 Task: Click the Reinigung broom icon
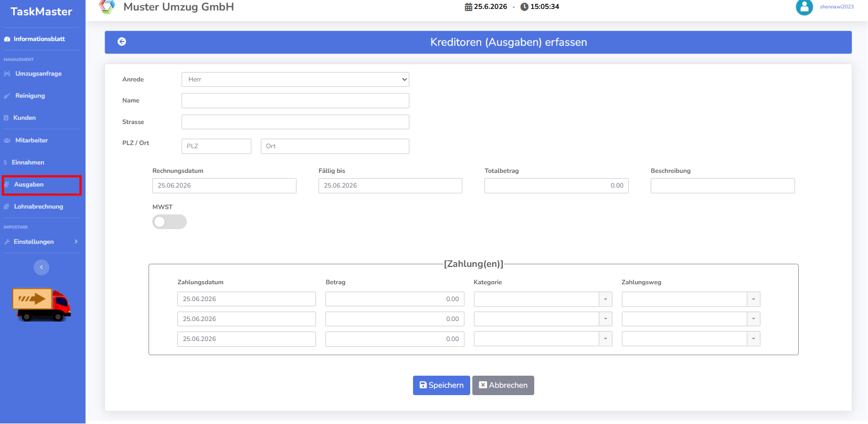pyautogui.click(x=7, y=96)
